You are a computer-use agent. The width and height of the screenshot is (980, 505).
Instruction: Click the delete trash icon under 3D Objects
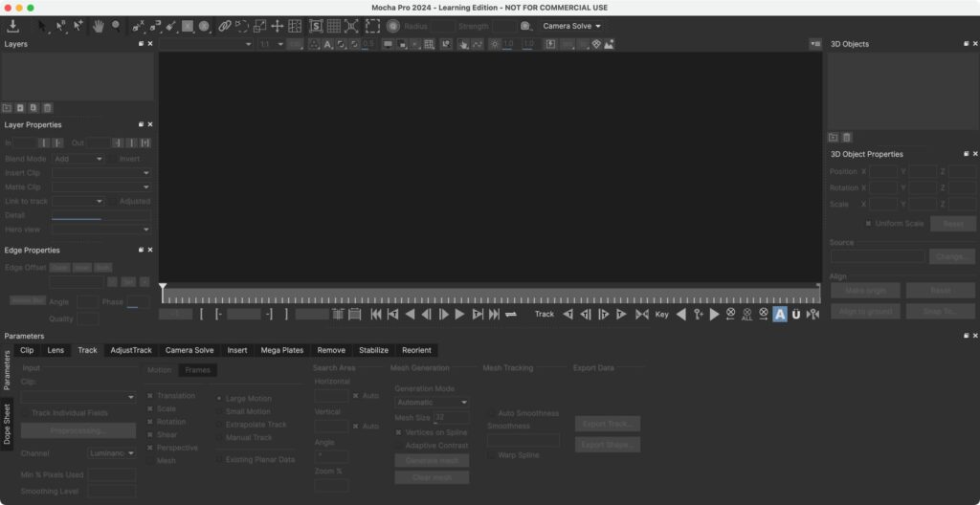847,138
